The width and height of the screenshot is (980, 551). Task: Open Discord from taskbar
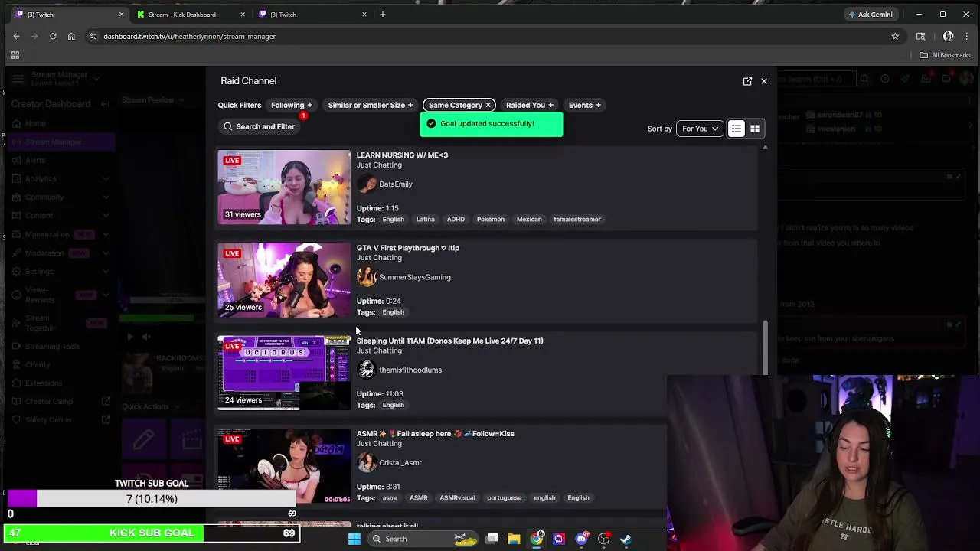point(581,539)
